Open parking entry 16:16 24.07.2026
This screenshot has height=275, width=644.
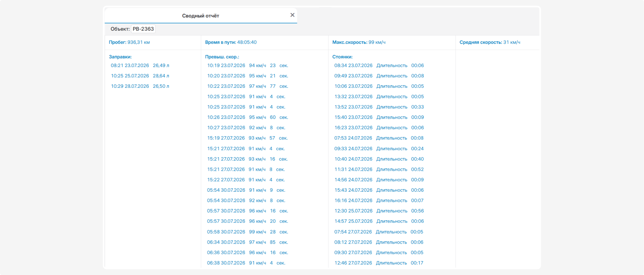379,200
